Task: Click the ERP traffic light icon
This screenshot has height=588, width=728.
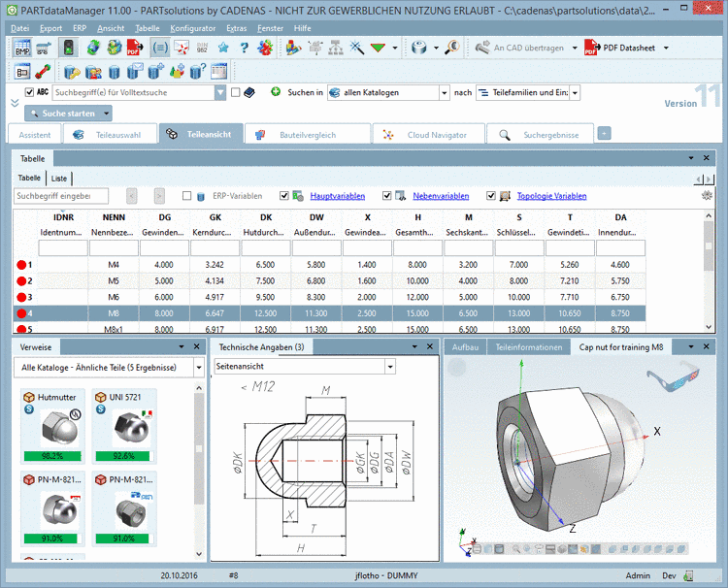Action: click(x=68, y=48)
